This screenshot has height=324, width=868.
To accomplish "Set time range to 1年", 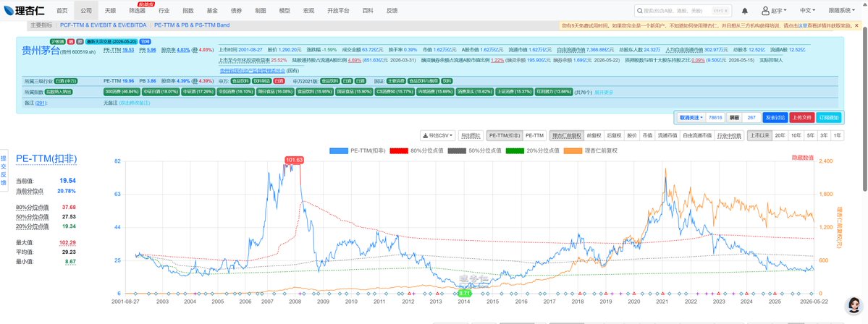I will click(x=837, y=135).
